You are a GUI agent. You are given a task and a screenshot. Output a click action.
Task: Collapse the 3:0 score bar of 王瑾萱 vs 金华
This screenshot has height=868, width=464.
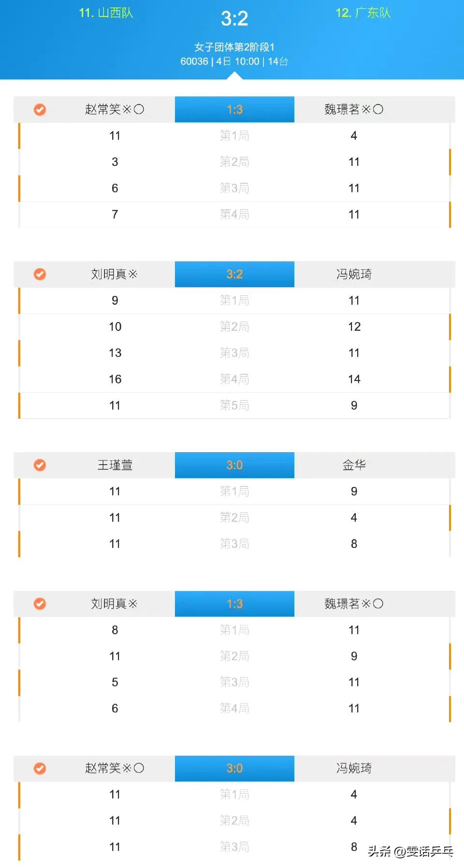point(234,465)
